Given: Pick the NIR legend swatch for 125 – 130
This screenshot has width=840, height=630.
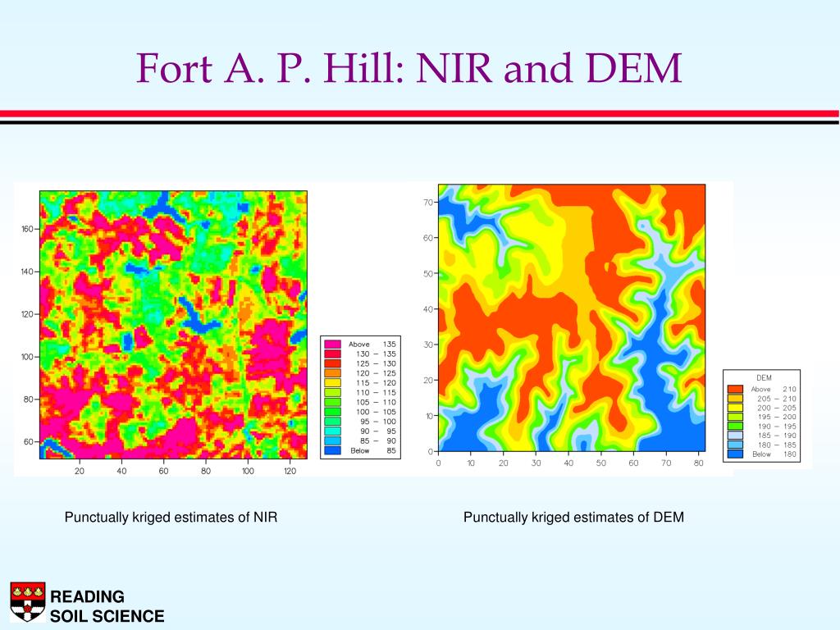Looking at the screenshot, I should click(333, 363).
